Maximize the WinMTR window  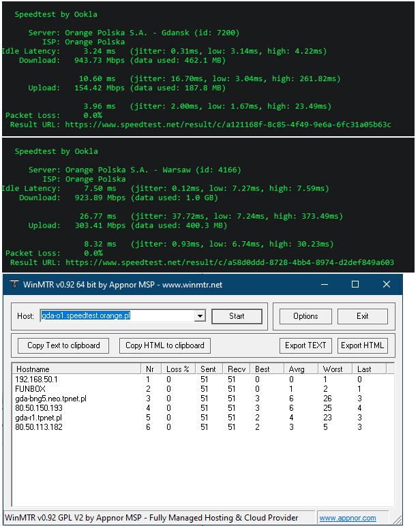(355, 284)
